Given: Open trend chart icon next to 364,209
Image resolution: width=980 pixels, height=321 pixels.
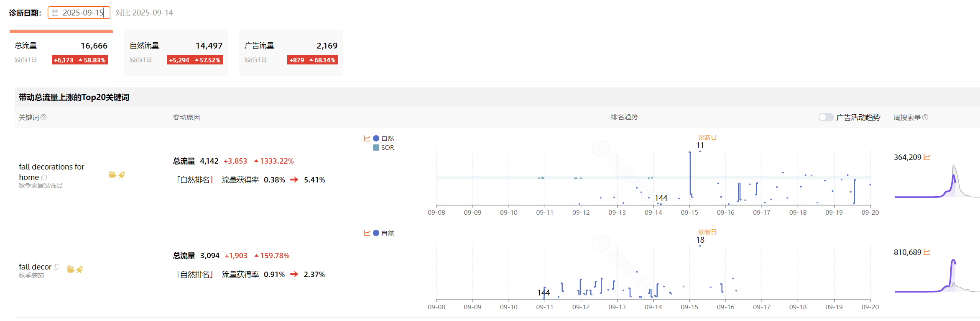Looking at the screenshot, I should click(x=927, y=157).
